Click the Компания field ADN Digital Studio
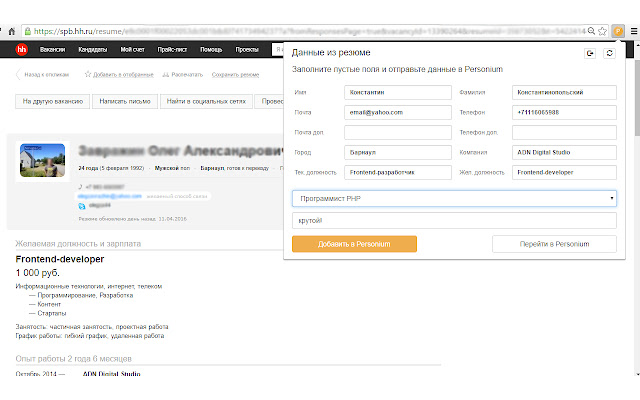This screenshot has width=640, height=400. point(564,152)
